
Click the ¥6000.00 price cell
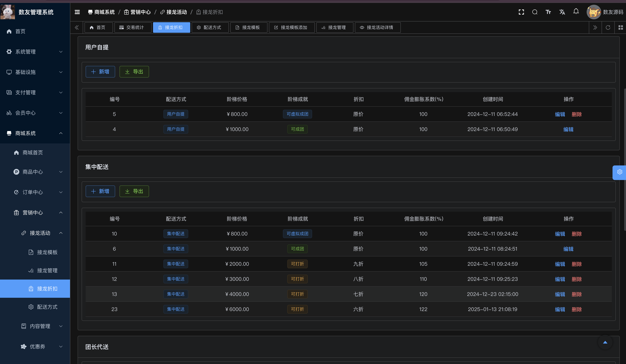coord(237,309)
